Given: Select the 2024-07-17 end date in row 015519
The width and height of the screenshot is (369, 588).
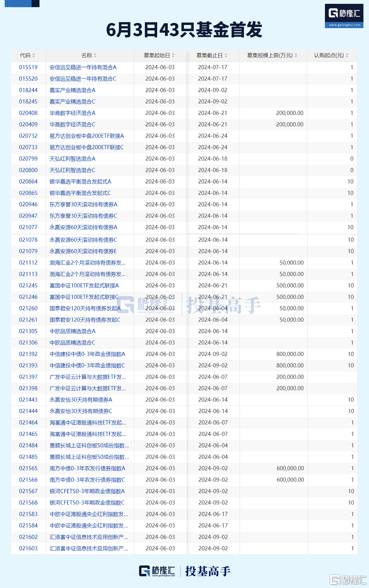Looking at the screenshot, I should [x=213, y=67].
